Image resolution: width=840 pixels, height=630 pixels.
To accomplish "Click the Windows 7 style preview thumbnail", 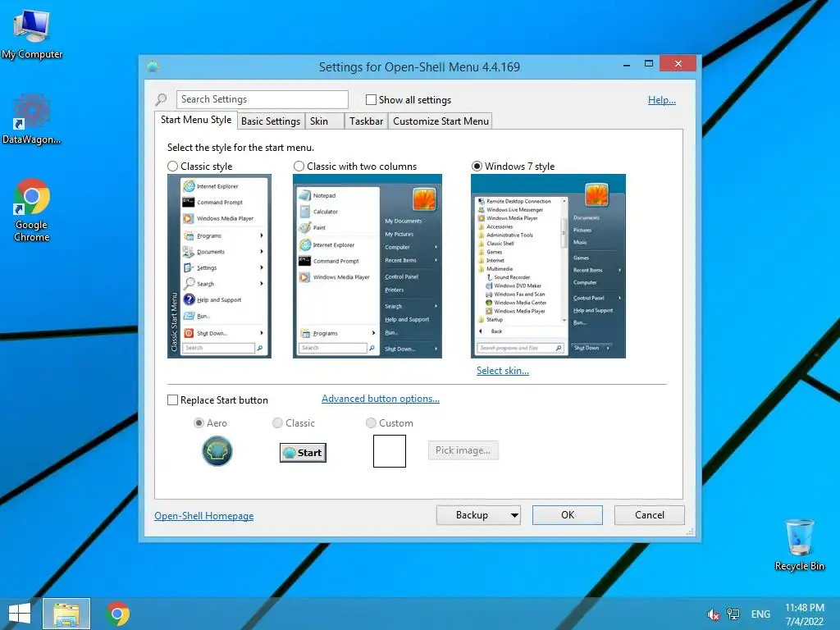I will (548, 267).
